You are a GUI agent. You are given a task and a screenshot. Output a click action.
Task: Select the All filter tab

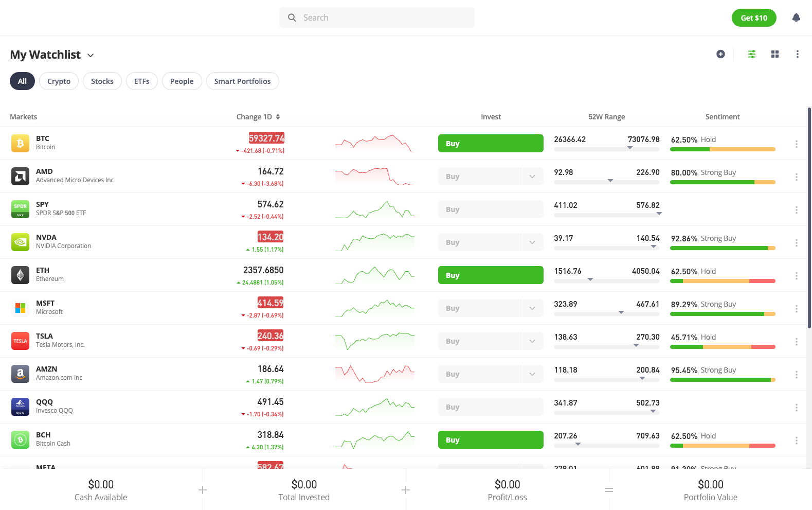pyautogui.click(x=22, y=81)
